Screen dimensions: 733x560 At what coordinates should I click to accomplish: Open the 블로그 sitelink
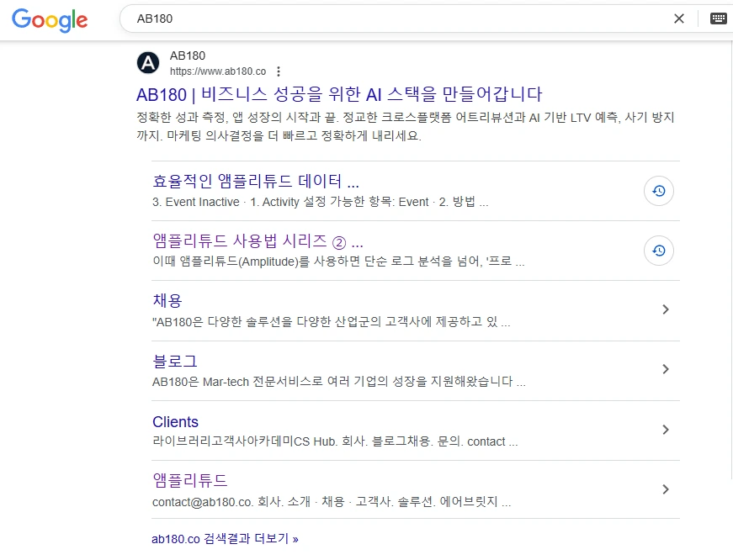point(175,361)
